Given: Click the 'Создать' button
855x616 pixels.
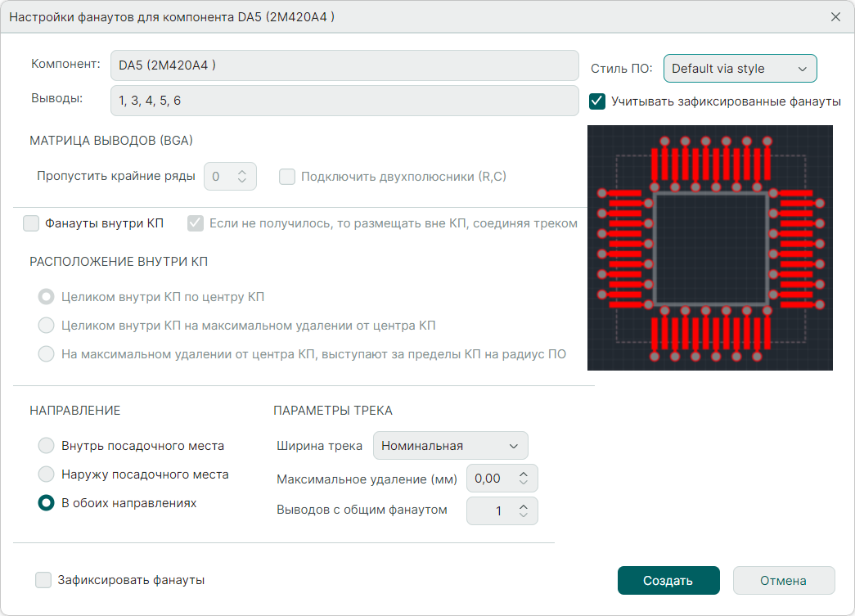Looking at the screenshot, I should (x=668, y=581).
